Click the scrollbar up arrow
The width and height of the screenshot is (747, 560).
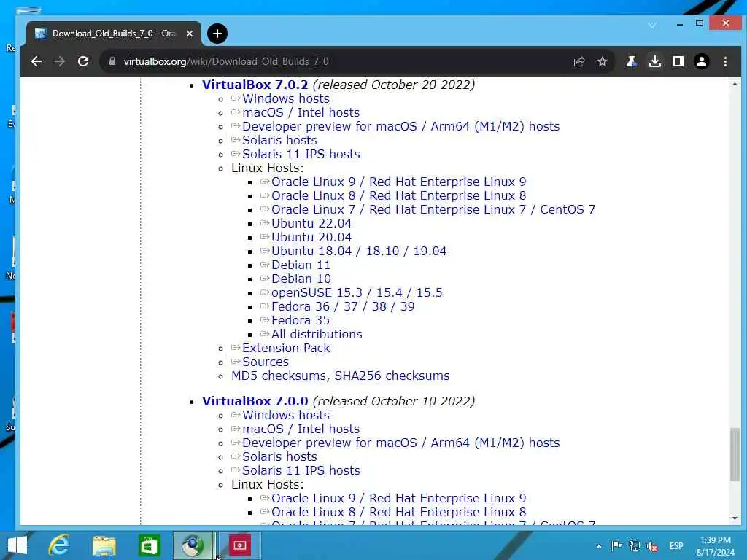[x=735, y=85]
